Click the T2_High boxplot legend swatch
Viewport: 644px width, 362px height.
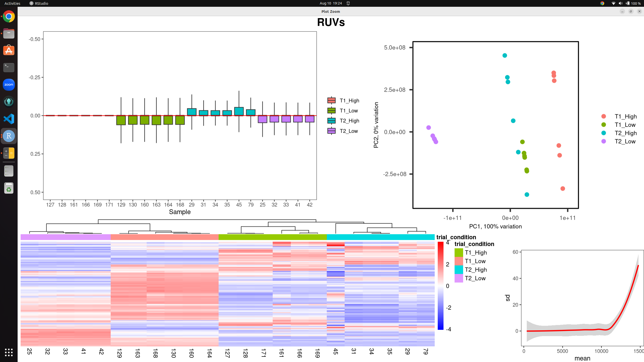[331, 121]
